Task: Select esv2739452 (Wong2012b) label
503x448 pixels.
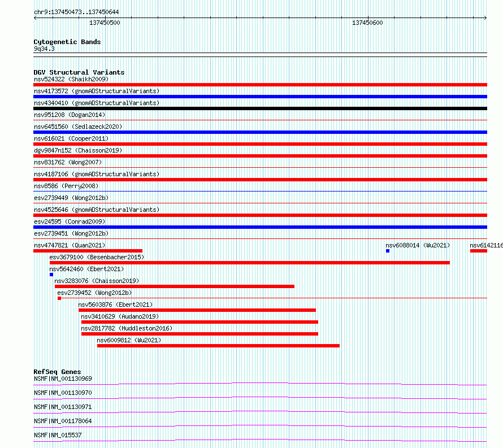Action: point(94,293)
